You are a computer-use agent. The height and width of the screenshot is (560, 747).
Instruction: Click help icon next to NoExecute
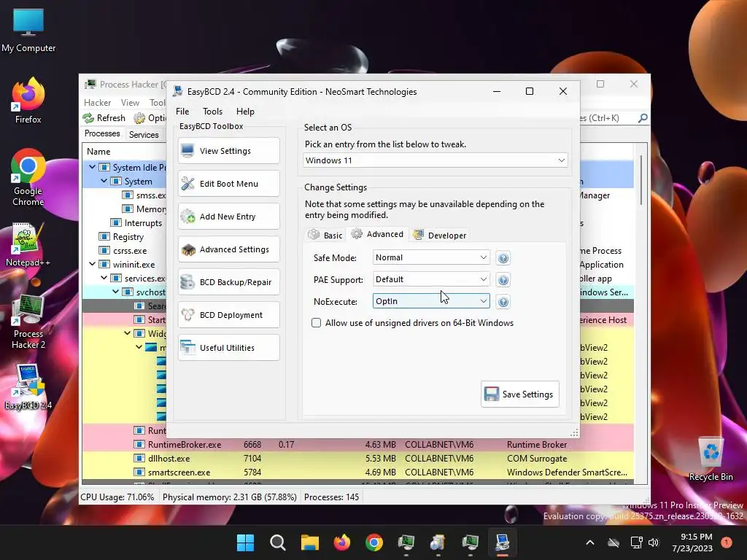[503, 302]
